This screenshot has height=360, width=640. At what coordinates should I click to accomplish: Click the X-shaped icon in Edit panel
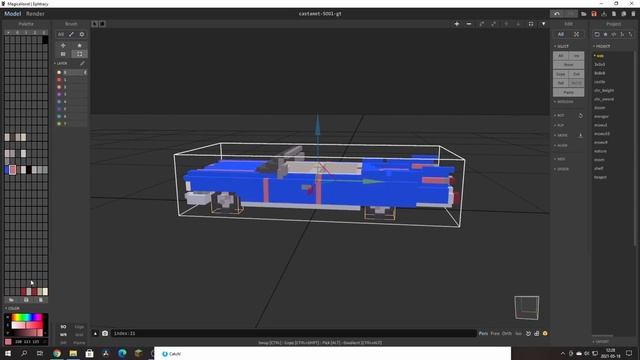coord(576,34)
